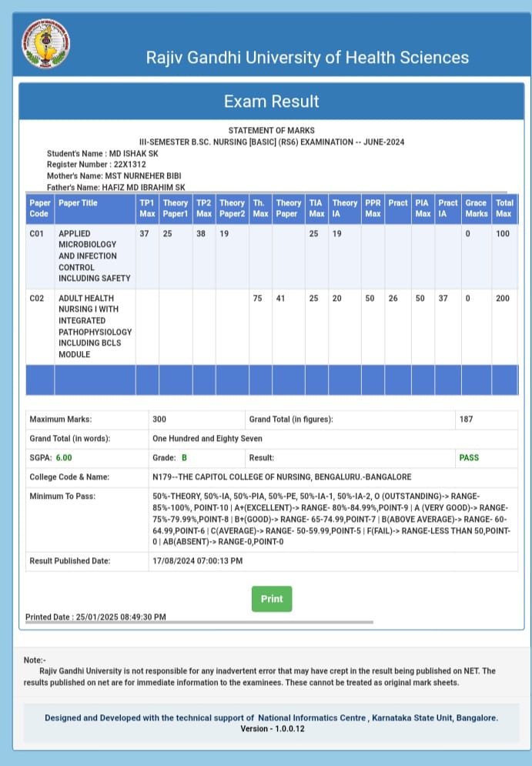Click the horizontal scrollbar below the printed date
Image resolution: width=532 pixels, height=766 pixels.
pyautogui.click(x=199, y=622)
